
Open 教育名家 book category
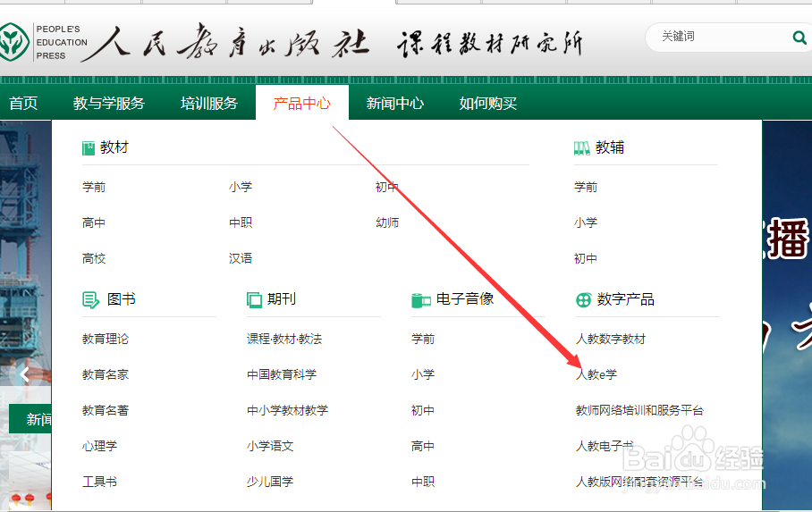point(106,374)
